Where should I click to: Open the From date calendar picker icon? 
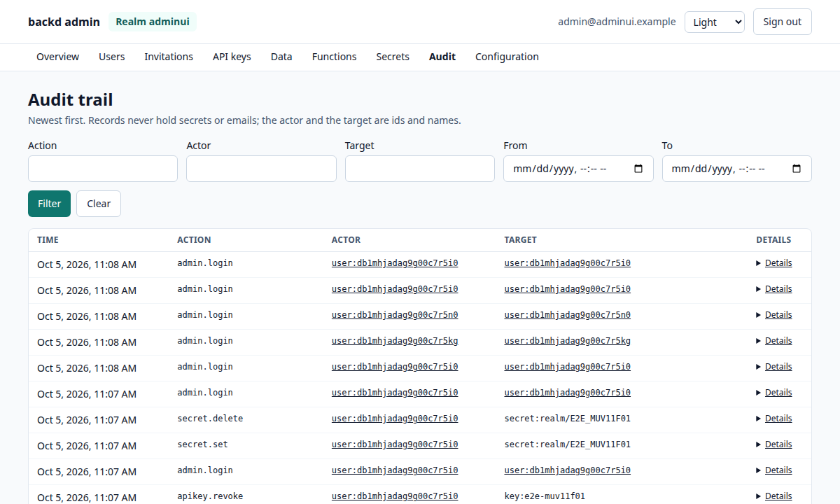click(x=638, y=169)
